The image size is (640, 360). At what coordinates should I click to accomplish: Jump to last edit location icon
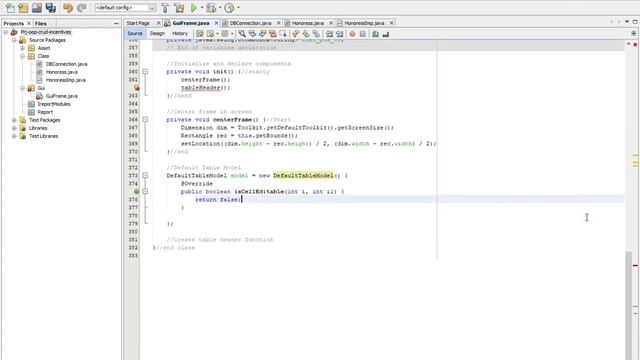pos(200,34)
